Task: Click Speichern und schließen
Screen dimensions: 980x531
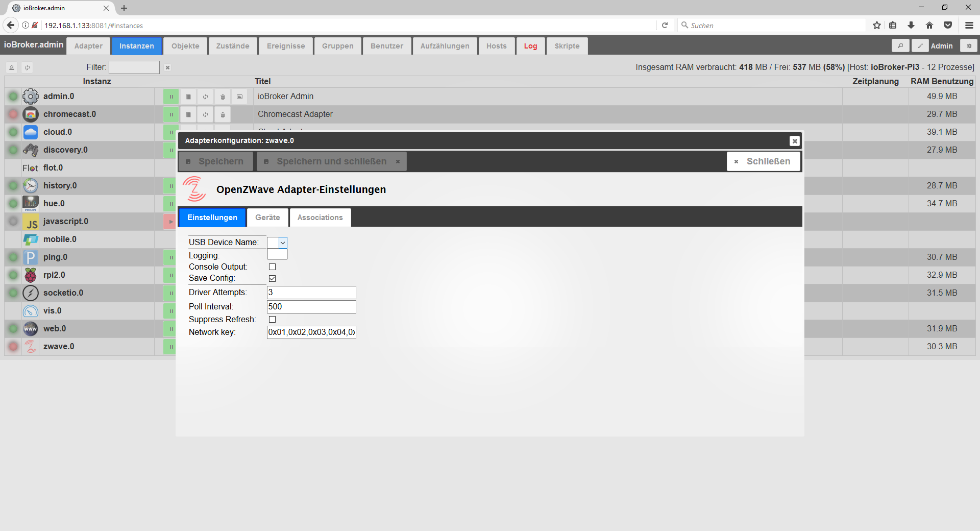Action: point(332,161)
